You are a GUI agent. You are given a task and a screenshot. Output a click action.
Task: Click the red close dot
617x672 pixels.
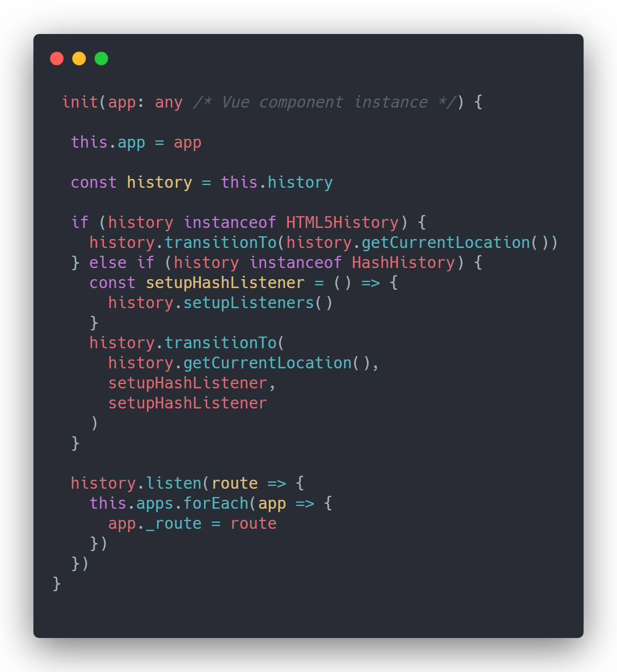click(x=57, y=59)
